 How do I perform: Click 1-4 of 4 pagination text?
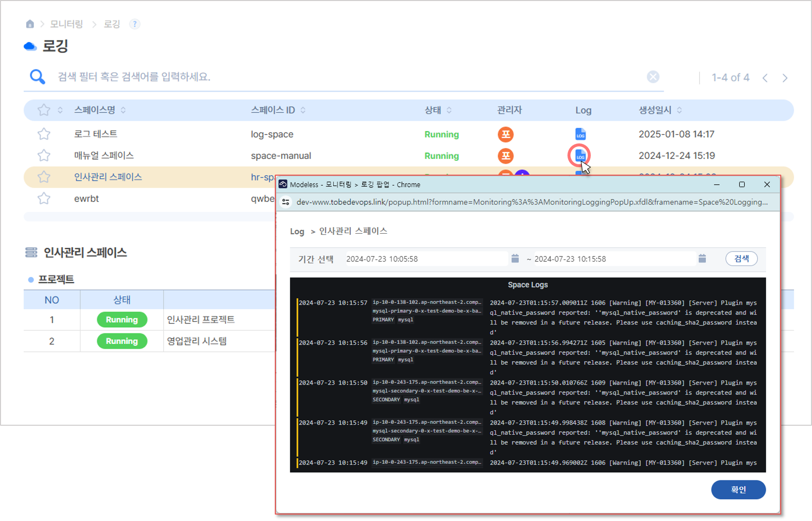(x=730, y=77)
